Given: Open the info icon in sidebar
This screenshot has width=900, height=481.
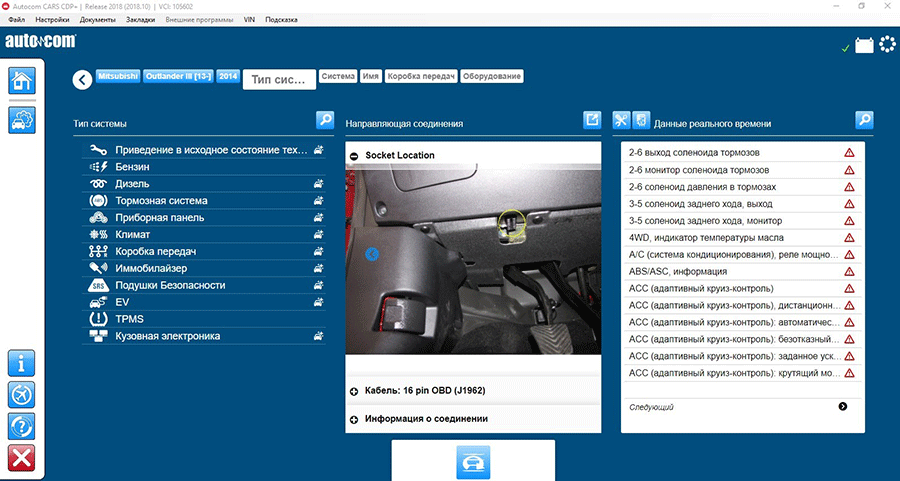Looking at the screenshot, I should click(22, 363).
